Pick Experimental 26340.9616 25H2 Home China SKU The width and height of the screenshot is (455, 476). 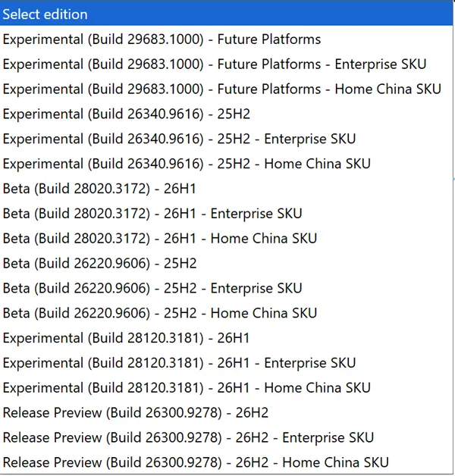(x=226, y=164)
